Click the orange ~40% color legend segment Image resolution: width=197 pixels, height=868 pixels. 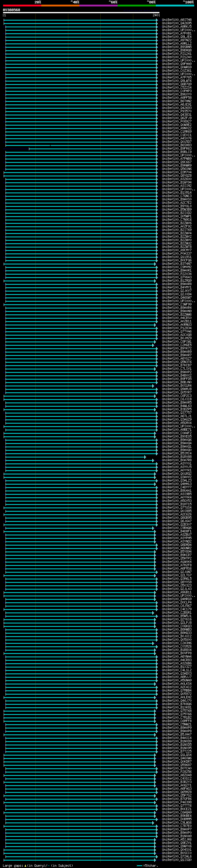[x=60, y=6]
